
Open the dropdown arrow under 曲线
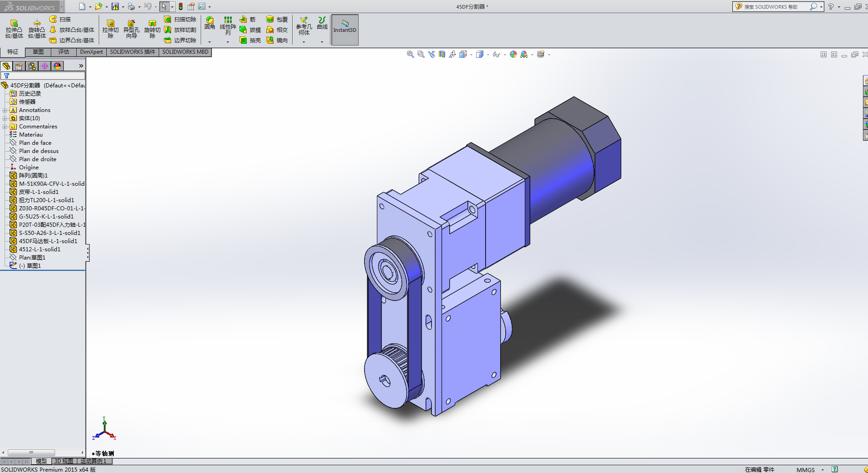click(x=322, y=42)
